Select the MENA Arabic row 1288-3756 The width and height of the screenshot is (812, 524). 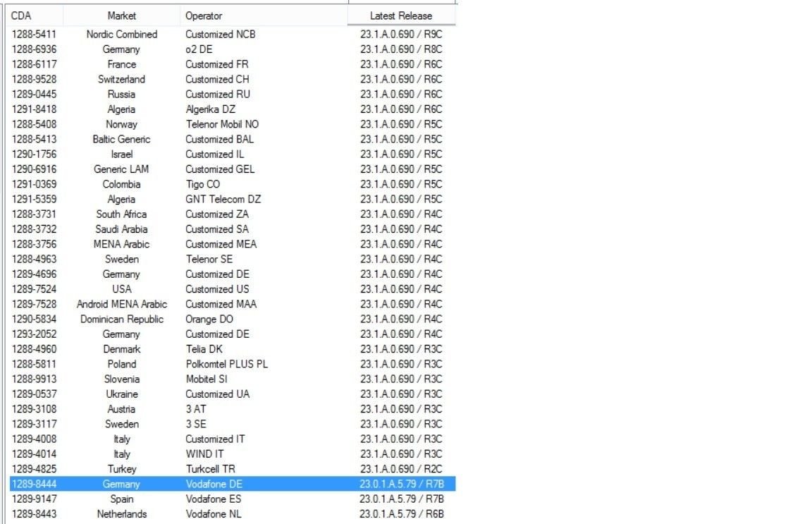click(x=233, y=244)
